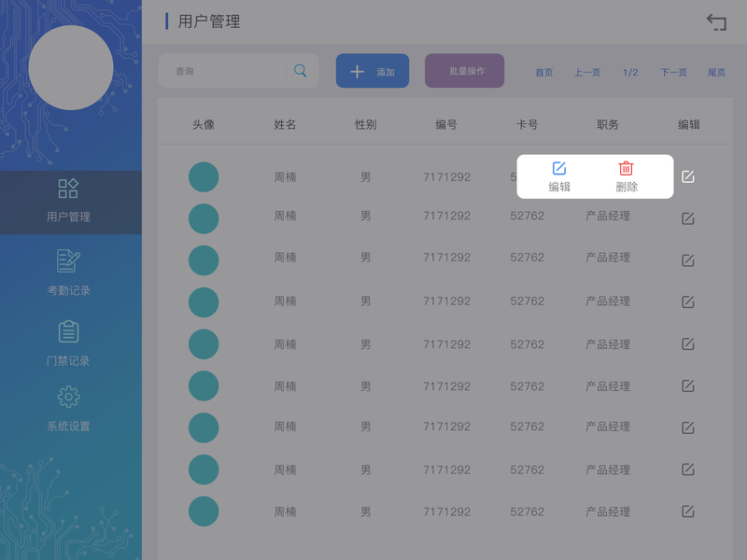Screen dimensions: 747x560
Task: Click the edit icon in the eighth row
Action: pyautogui.click(x=688, y=469)
